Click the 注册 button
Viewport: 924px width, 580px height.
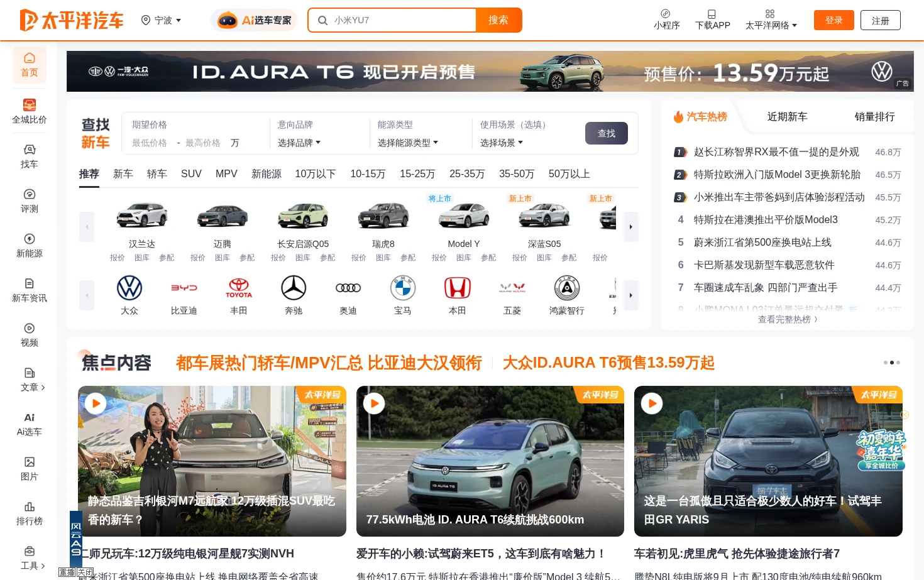point(881,20)
